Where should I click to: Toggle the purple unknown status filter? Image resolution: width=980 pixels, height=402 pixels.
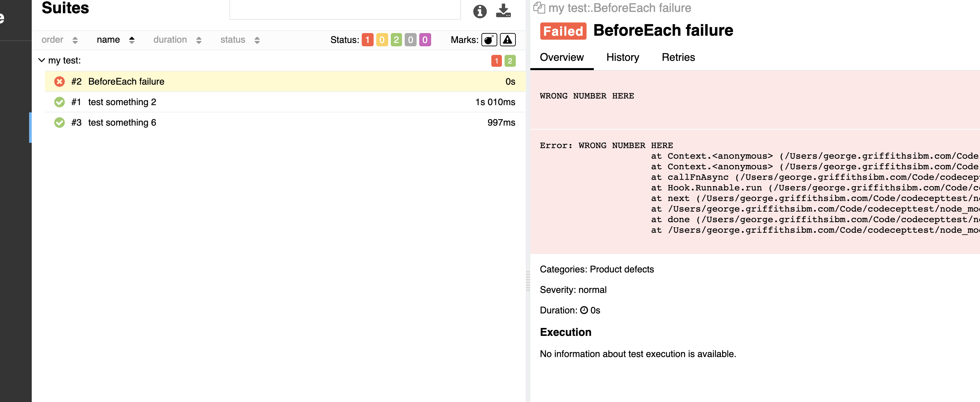425,40
